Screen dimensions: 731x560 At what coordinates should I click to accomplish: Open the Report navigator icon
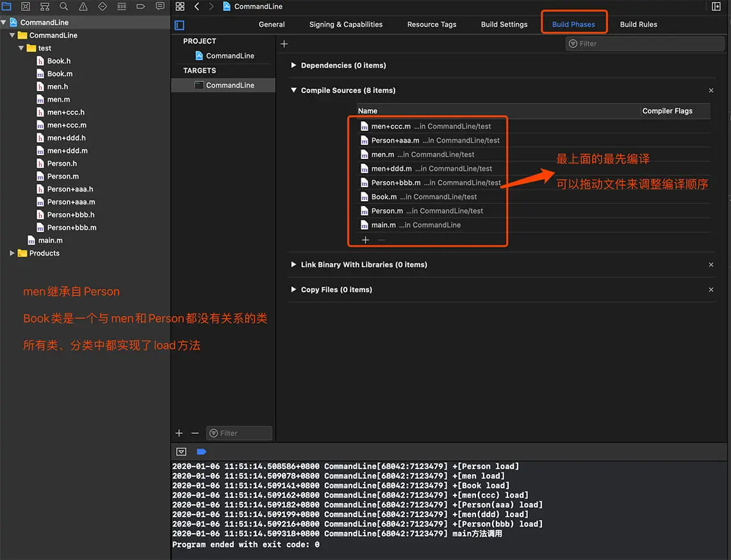[x=160, y=6]
